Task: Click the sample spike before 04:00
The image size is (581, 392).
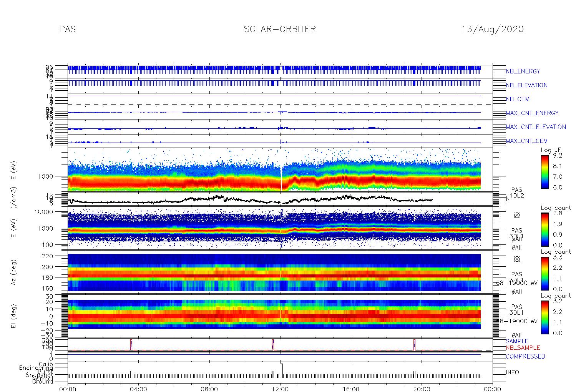Action: pos(131,345)
